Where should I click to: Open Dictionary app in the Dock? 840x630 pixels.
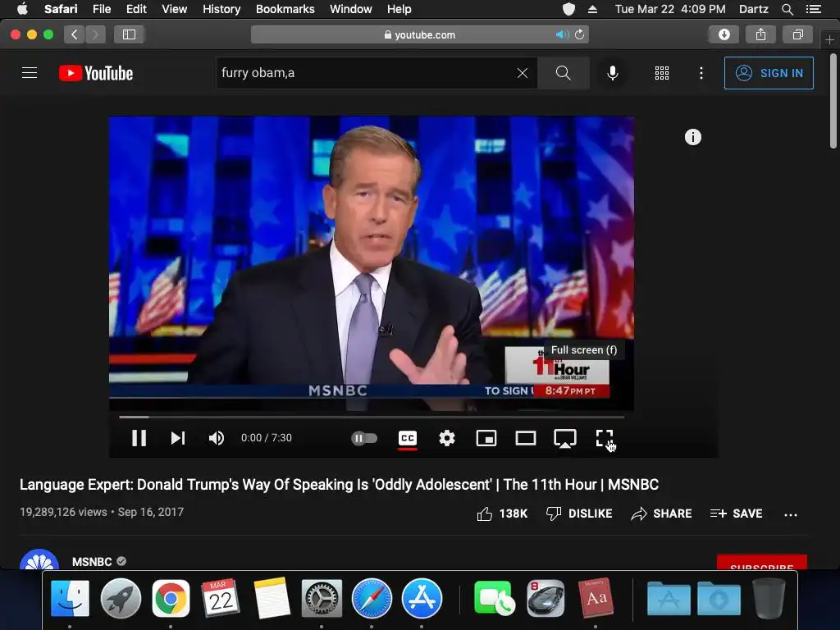596,598
